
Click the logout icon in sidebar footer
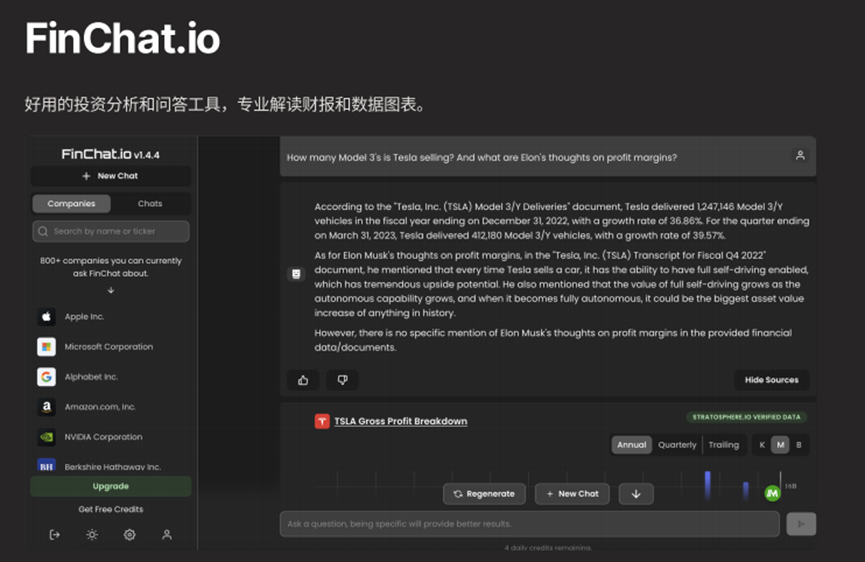[55, 534]
